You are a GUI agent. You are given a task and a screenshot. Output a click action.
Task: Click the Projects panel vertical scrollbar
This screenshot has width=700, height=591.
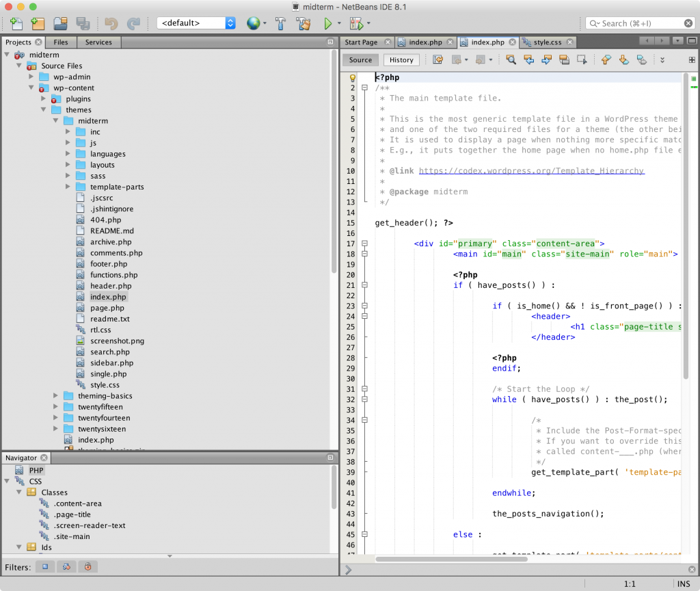click(x=334, y=161)
